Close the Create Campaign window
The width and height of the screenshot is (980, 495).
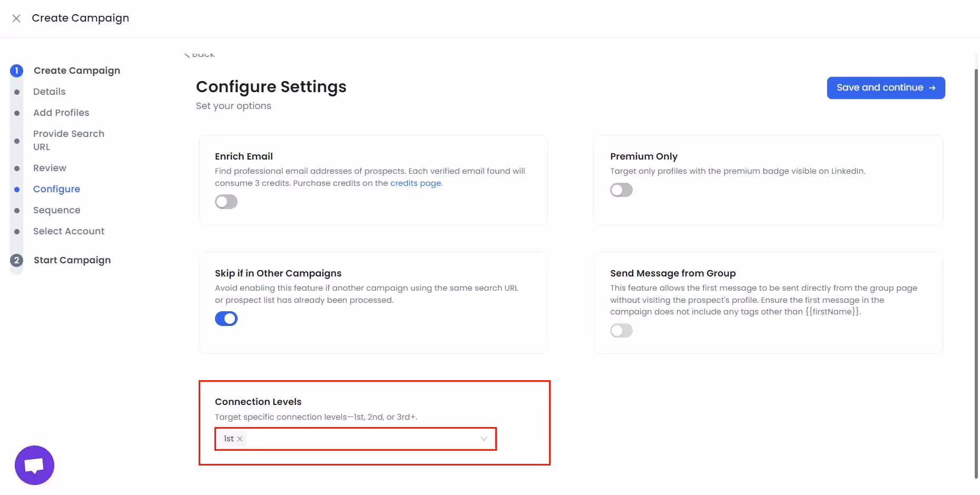[x=16, y=18]
